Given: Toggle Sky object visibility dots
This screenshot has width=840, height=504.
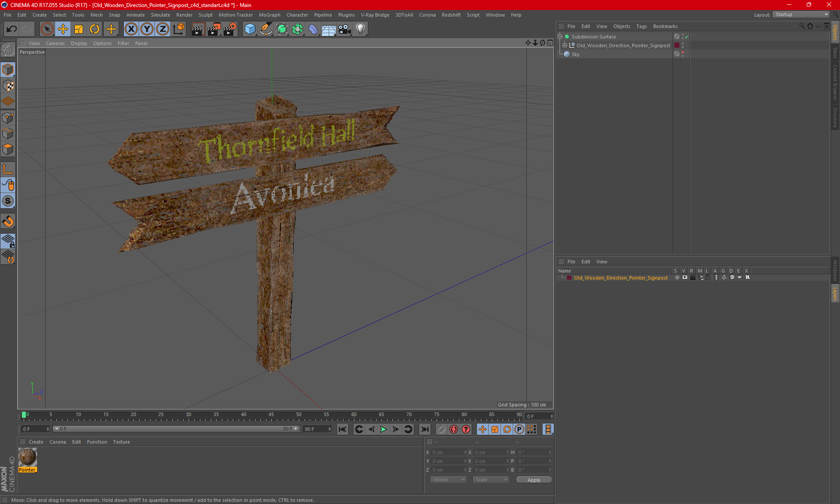Looking at the screenshot, I should point(682,54).
